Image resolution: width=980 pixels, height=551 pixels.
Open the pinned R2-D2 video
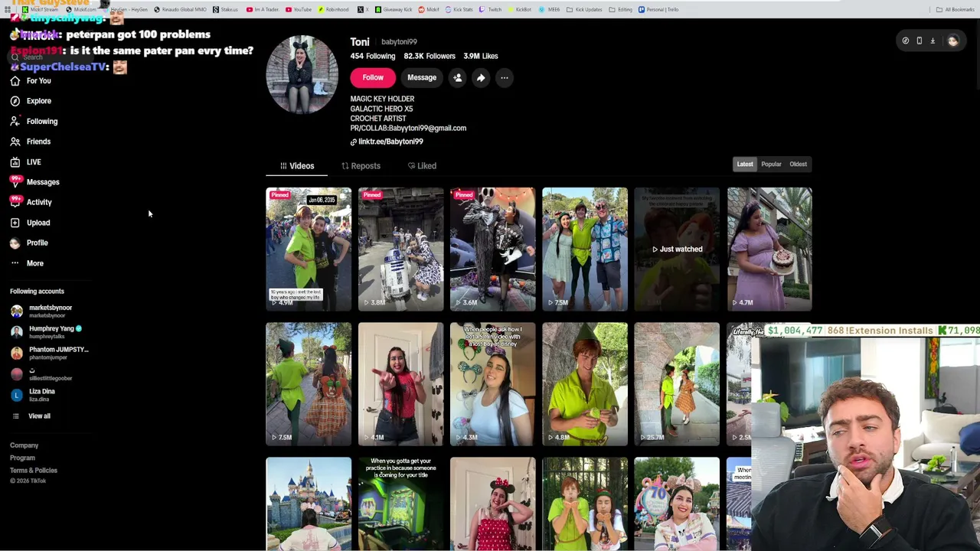[x=400, y=249]
